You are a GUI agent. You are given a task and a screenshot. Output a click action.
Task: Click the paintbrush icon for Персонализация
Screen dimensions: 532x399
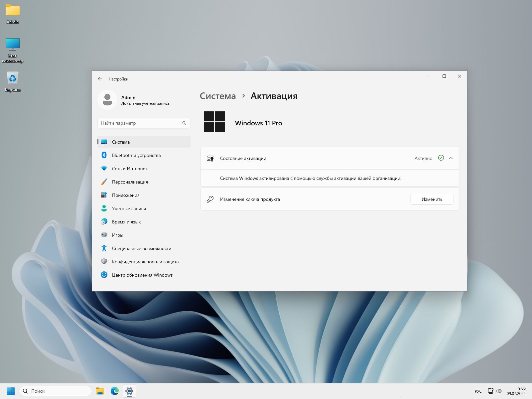click(x=104, y=182)
